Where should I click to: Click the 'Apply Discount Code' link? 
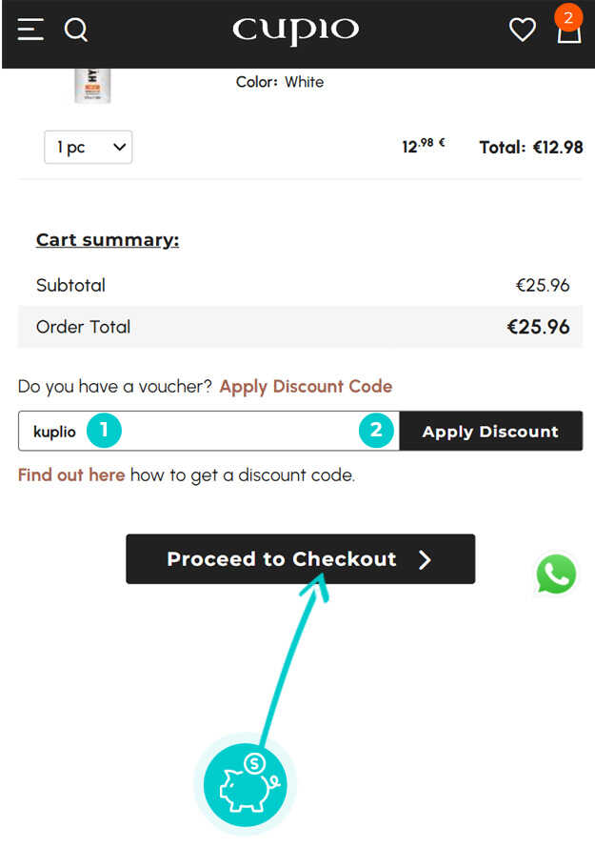coord(306,387)
